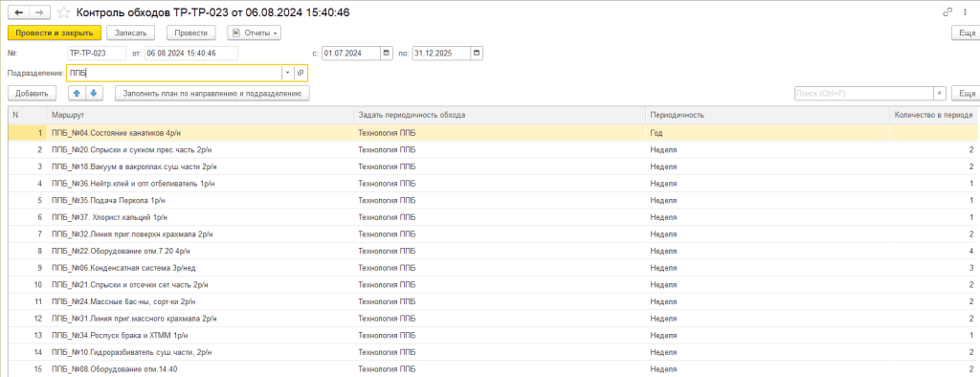Focus the Поиск (Ctrl+F) search field

tap(864, 93)
